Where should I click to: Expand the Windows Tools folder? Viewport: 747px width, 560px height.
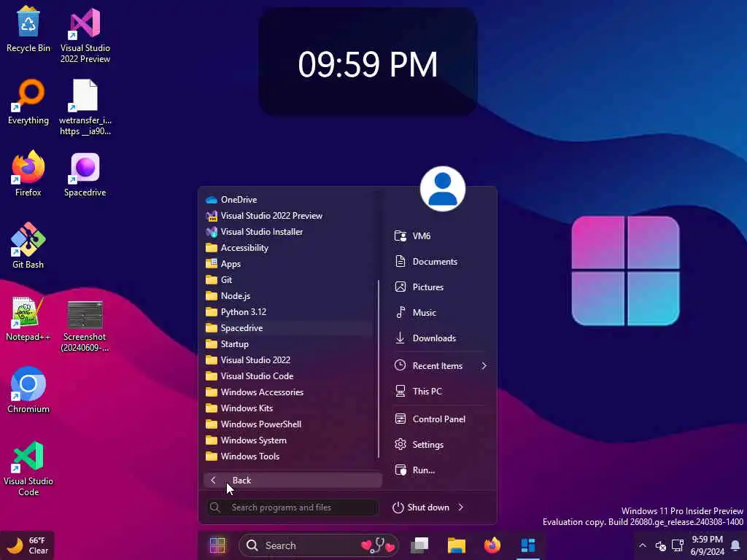click(289, 456)
